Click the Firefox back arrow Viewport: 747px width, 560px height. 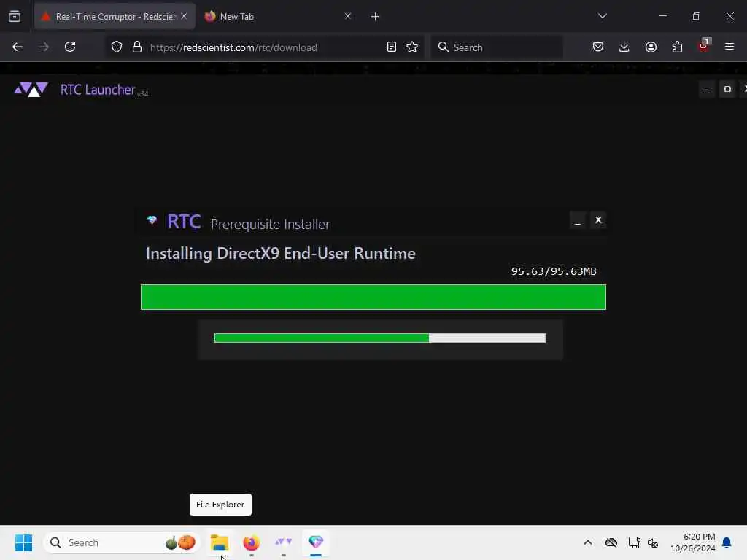pyautogui.click(x=18, y=47)
